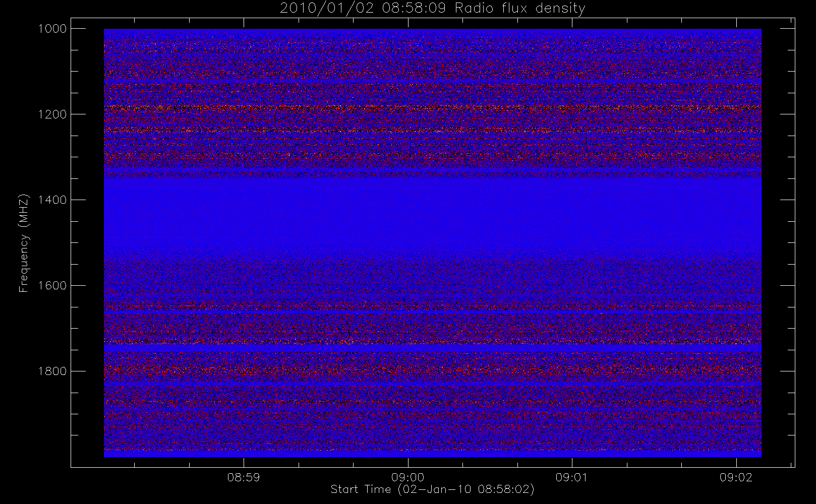The width and height of the screenshot is (816, 504).
Task: Click the 1600 frequency tick label
Action: click(52, 286)
